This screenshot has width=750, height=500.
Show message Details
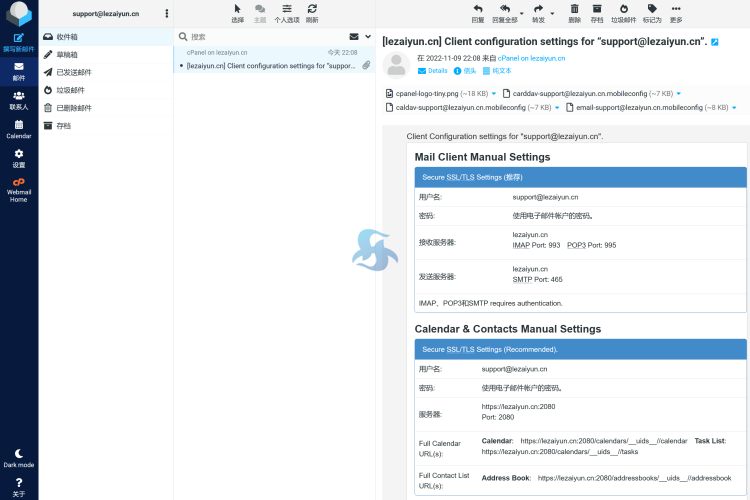pos(432,71)
